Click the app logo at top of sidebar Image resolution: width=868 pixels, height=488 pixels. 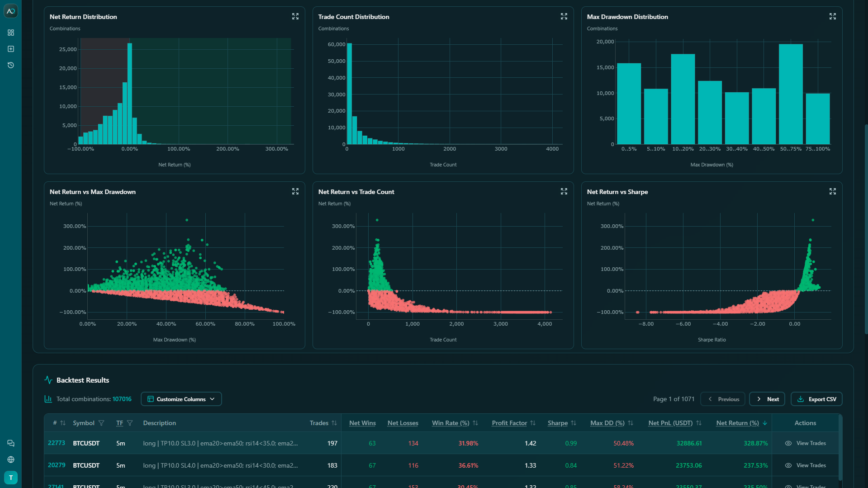[11, 11]
